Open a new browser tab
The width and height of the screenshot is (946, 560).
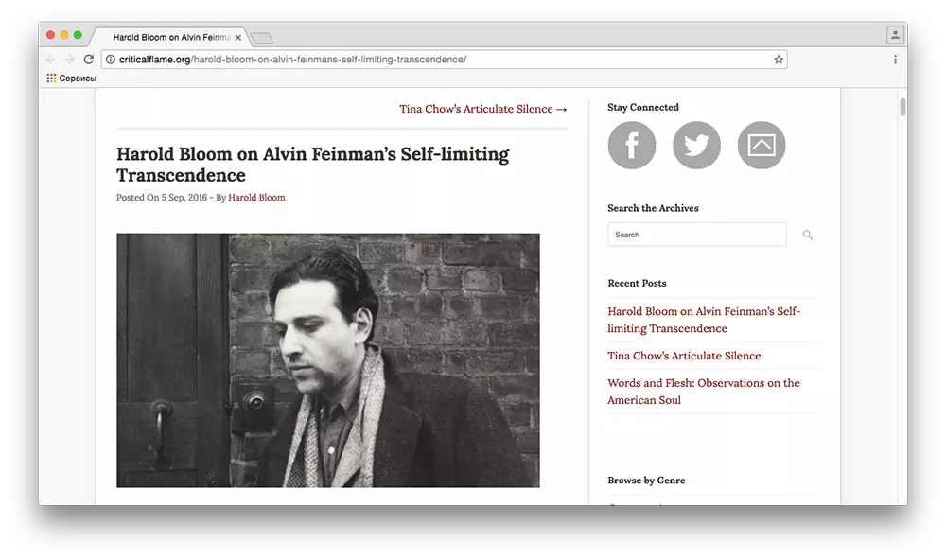click(x=261, y=38)
